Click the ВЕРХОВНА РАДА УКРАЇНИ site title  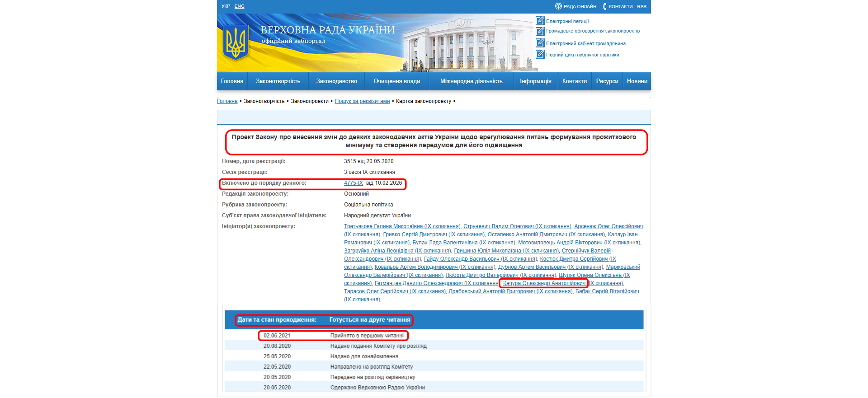pos(328,30)
